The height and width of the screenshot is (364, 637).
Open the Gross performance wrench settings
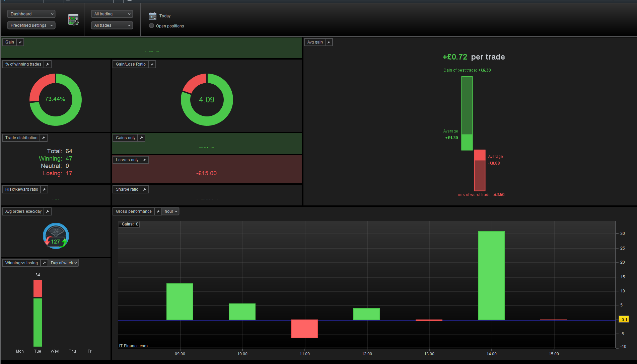pos(158,211)
